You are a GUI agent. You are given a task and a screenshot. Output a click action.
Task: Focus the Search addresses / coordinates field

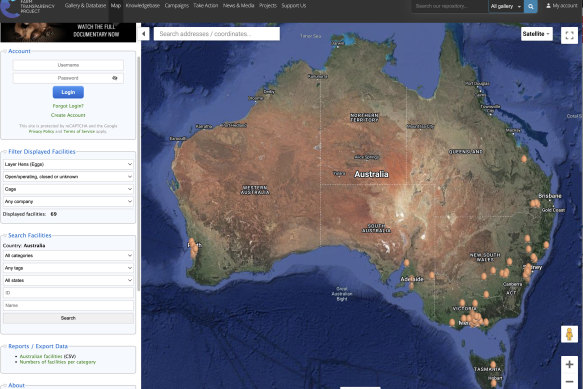click(x=217, y=34)
